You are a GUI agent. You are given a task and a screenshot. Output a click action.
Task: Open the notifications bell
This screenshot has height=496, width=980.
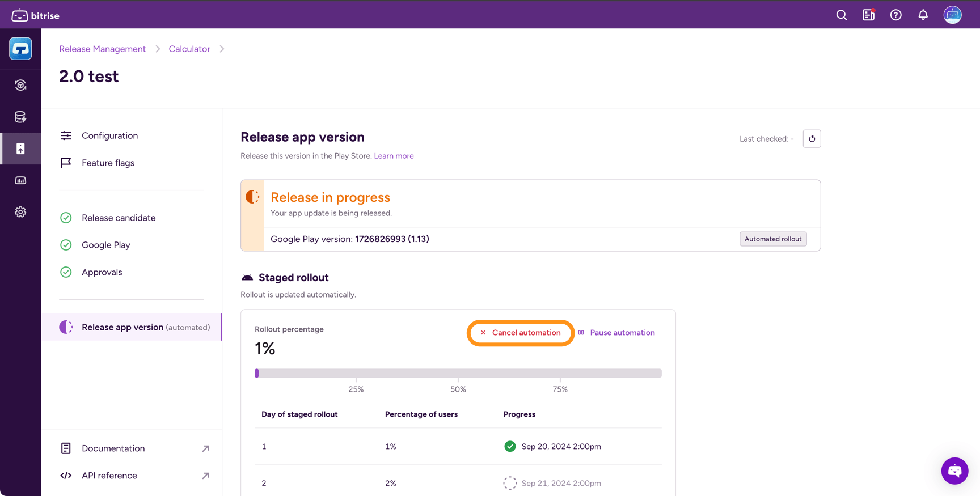pos(923,15)
